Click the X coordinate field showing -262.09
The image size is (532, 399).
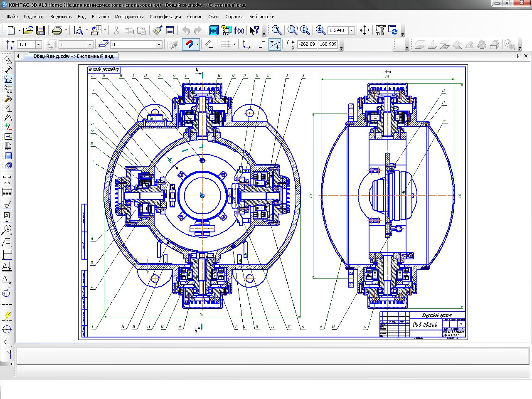(307, 44)
